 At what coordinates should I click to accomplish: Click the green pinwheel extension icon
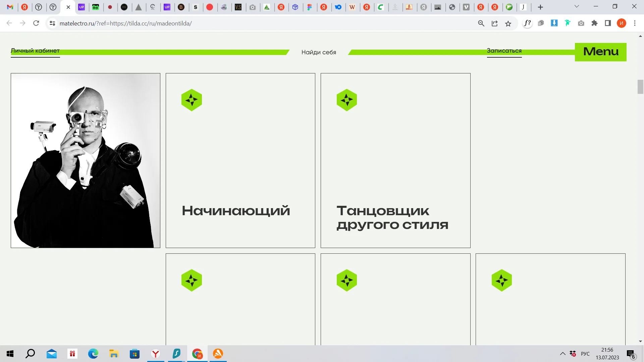(x=568, y=23)
